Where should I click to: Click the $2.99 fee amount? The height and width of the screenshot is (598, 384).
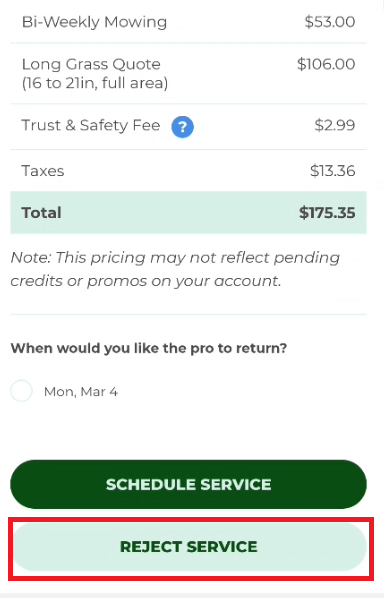(x=335, y=125)
